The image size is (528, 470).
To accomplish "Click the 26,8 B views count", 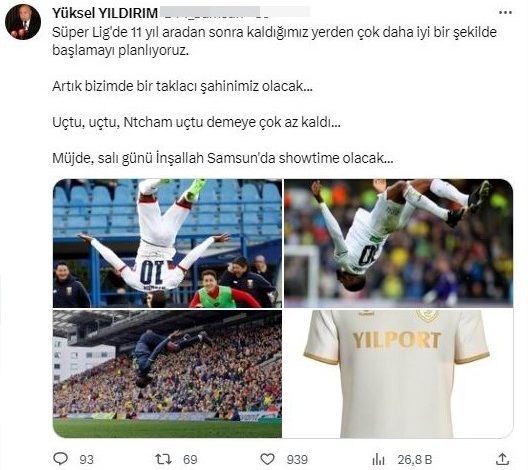I will click(415, 460).
